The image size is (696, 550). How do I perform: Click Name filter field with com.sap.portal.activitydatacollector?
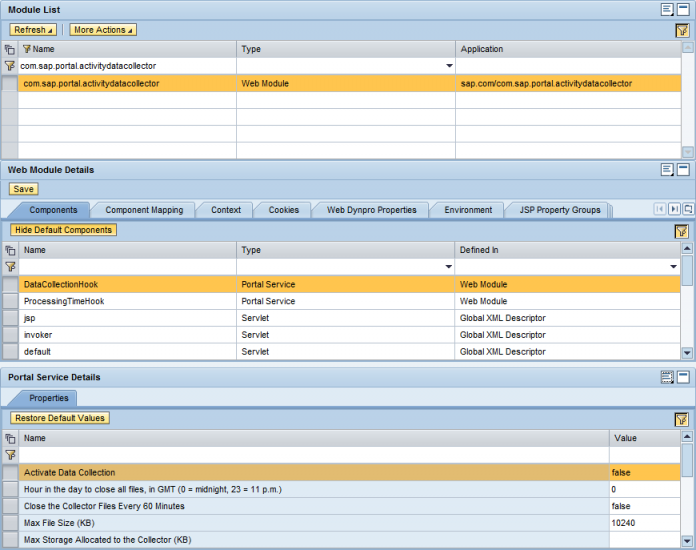127,66
